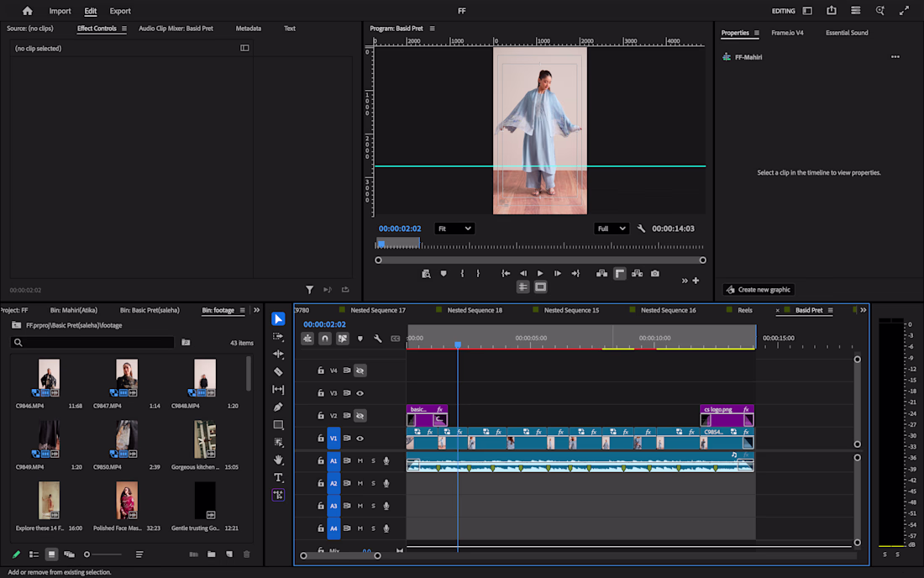Open the EDITING workspace label
The image size is (924, 578).
783,11
